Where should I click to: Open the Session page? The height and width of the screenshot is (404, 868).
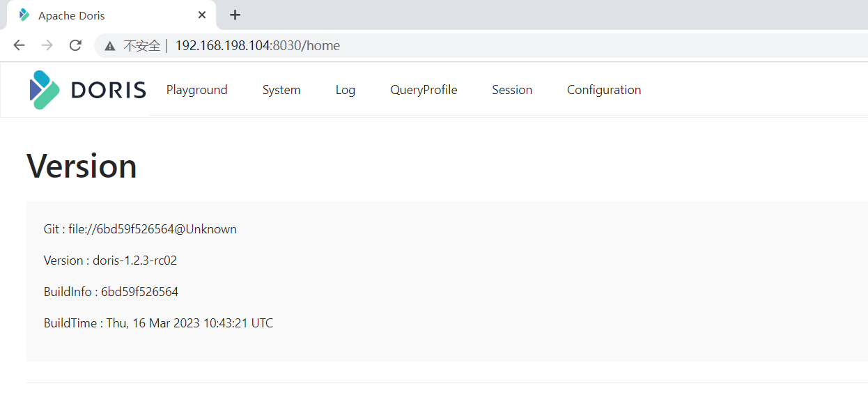(x=512, y=90)
